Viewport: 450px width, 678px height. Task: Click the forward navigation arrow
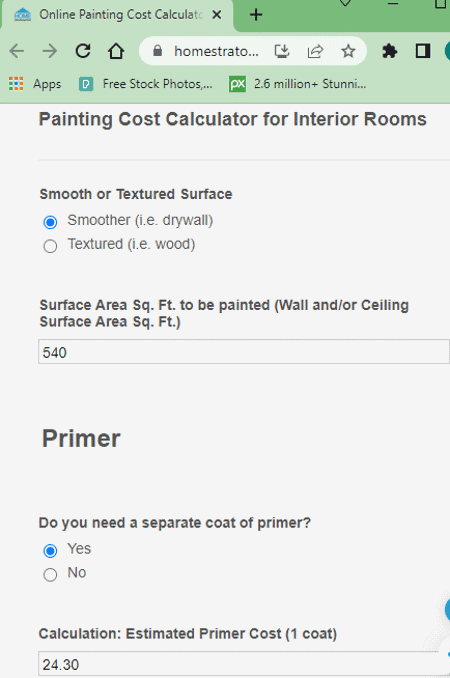click(50, 51)
